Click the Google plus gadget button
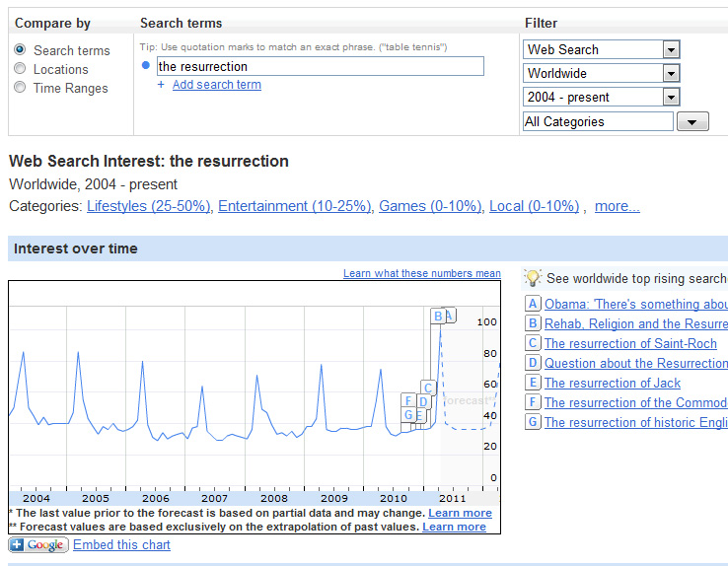This screenshot has height=566, width=728. (x=38, y=545)
